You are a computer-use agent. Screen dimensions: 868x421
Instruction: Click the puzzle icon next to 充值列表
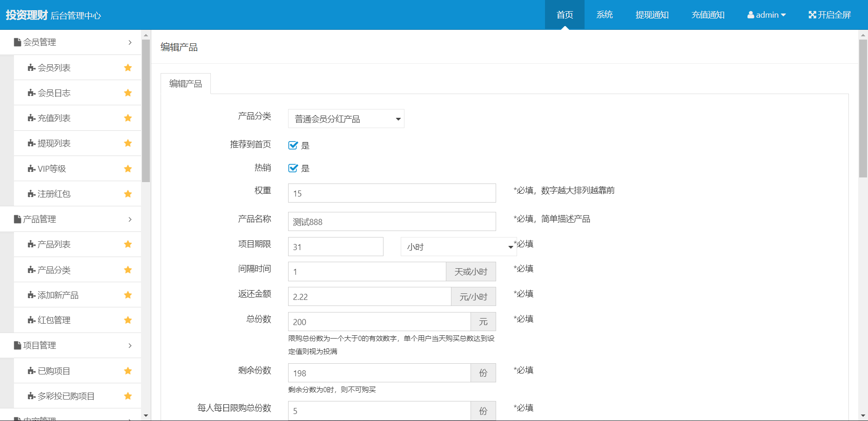(x=32, y=118)
